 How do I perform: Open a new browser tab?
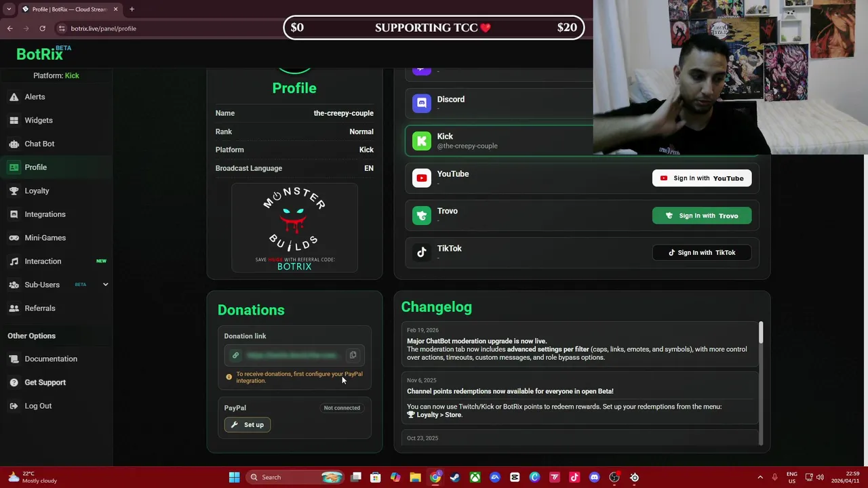132,9
